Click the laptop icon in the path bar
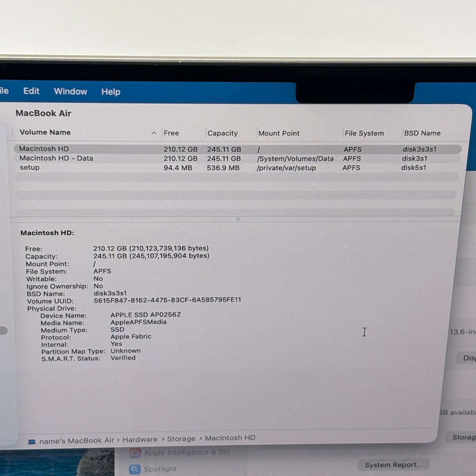This screenshot has height=476, width=476. click(32, 441)
